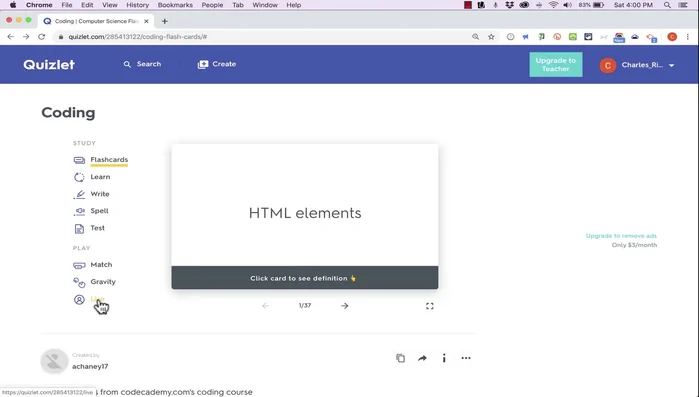Go to the next flashcard arrow
Viewport: 699px width, 397px height.
[345, 306]
